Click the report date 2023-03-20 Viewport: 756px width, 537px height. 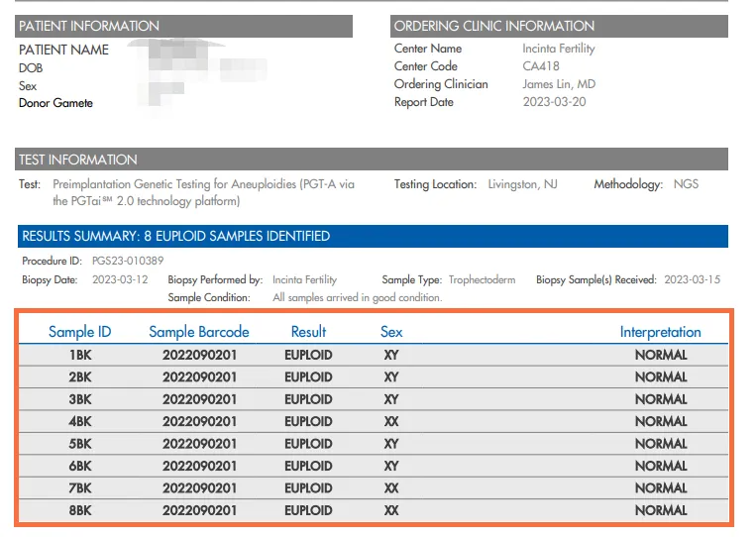[x=553, y=102]
